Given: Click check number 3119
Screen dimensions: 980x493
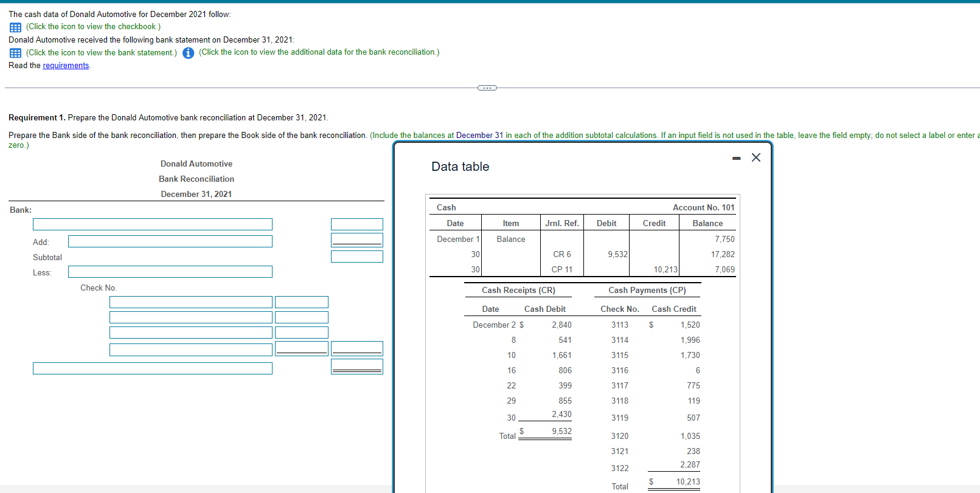Looking at the screenshot, I should click(x=620, y=418).
